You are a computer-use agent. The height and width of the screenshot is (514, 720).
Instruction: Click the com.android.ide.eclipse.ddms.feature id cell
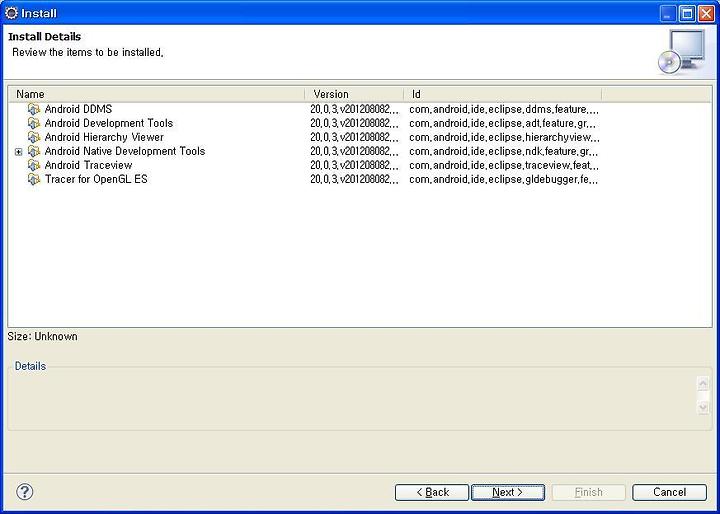click(x=504, y=109)
